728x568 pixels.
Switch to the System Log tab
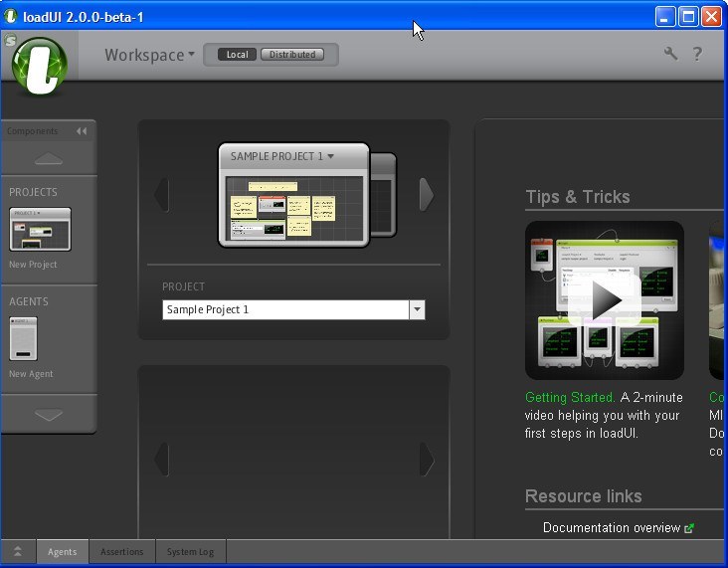coord(190,552)
